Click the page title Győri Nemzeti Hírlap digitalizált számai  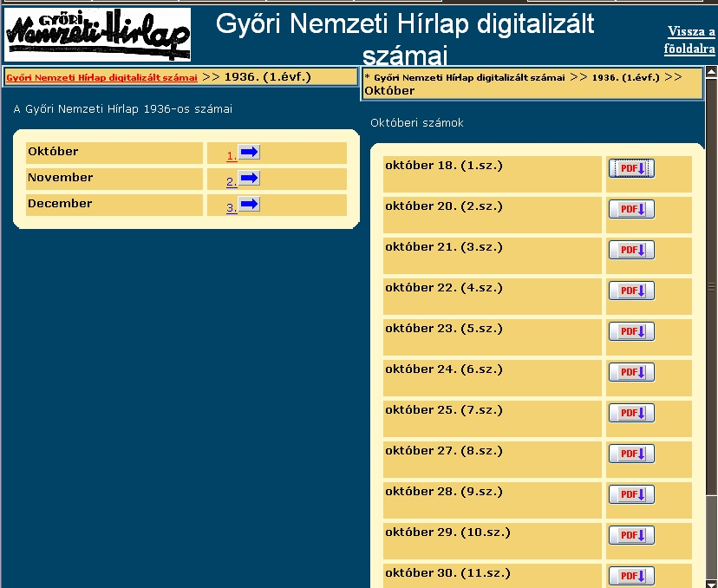405,39
